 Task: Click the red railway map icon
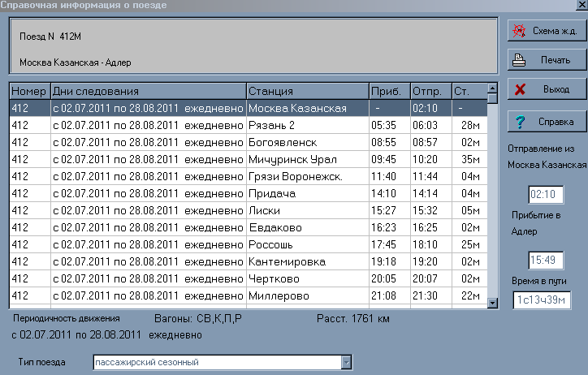[520, 31]
